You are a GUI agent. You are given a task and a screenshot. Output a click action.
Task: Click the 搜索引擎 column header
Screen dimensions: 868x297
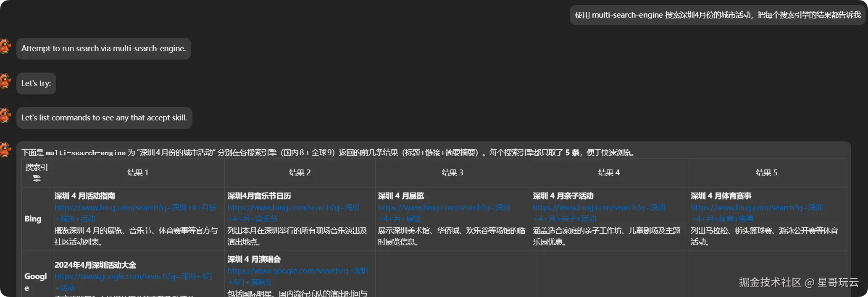pyautogui.click(x=37, y=173)
